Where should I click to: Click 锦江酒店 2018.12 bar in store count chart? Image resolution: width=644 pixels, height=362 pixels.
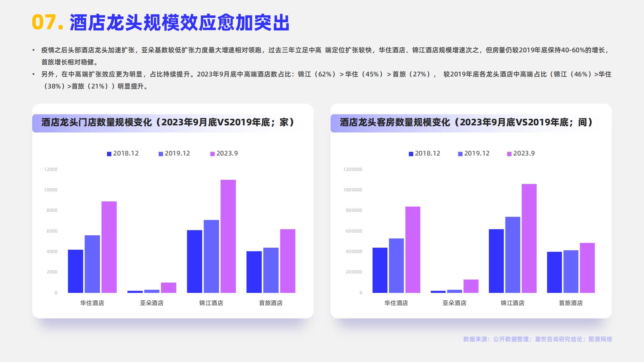click(x=195, y=261)
